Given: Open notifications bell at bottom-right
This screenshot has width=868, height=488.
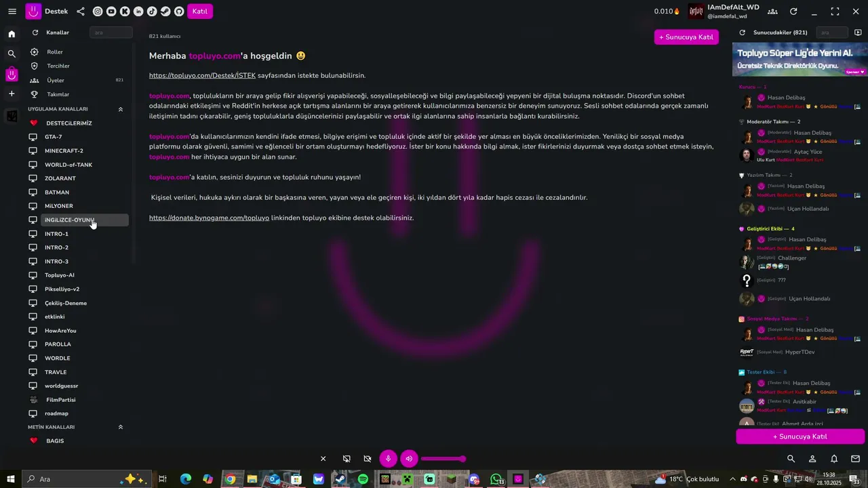Looking at the screenshot, I should [x=834, y=459].
